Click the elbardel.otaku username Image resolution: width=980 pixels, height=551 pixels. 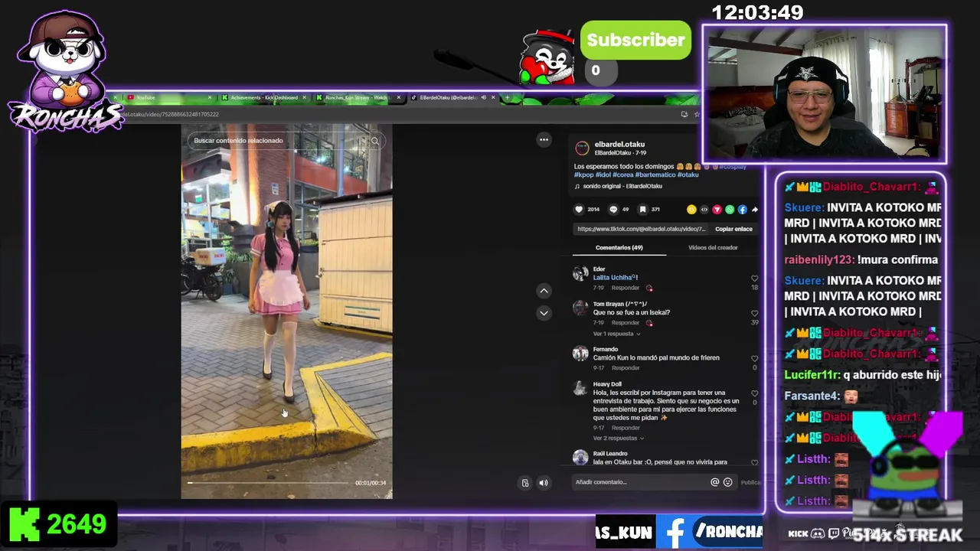[619, 144]
